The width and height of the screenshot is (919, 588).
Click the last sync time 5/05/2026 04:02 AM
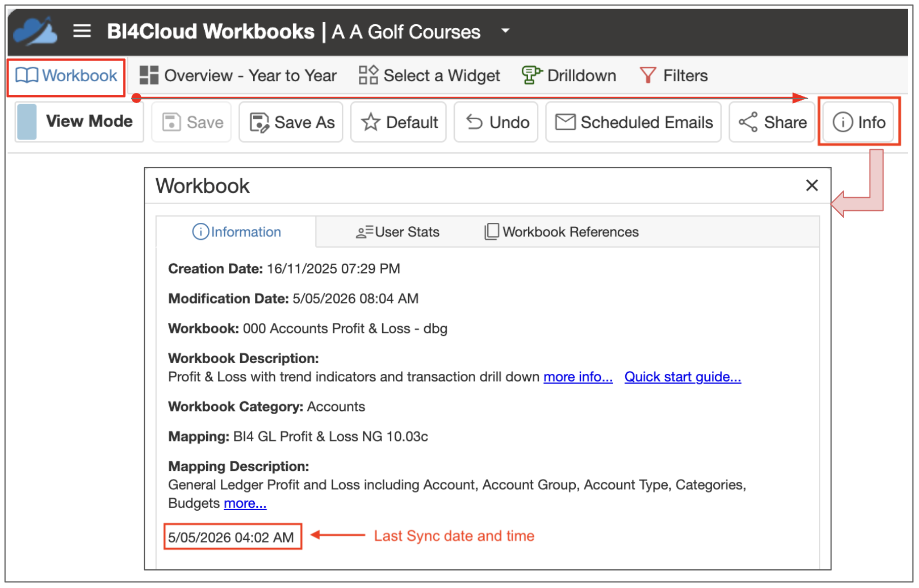[231, 537]
